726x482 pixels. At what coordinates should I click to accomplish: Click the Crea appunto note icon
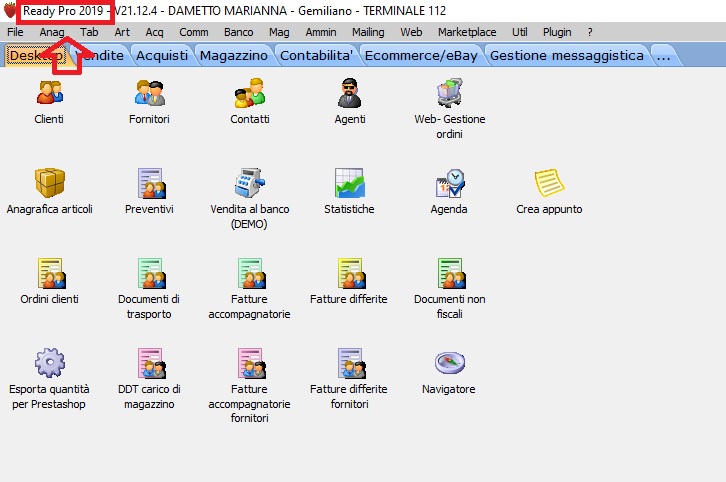[549, 182]
